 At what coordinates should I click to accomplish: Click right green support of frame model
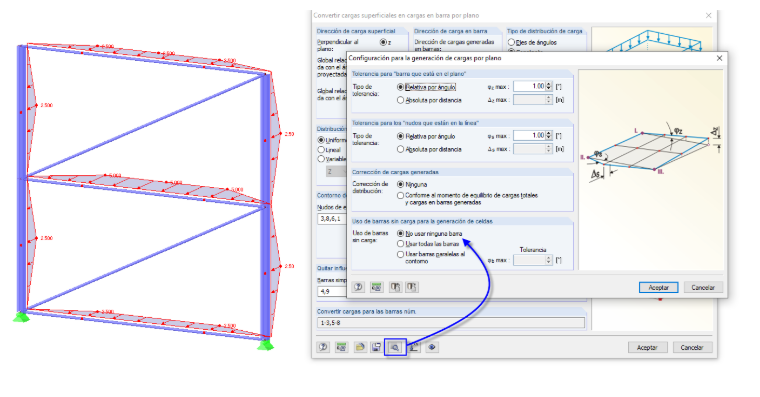pos(265,345)
